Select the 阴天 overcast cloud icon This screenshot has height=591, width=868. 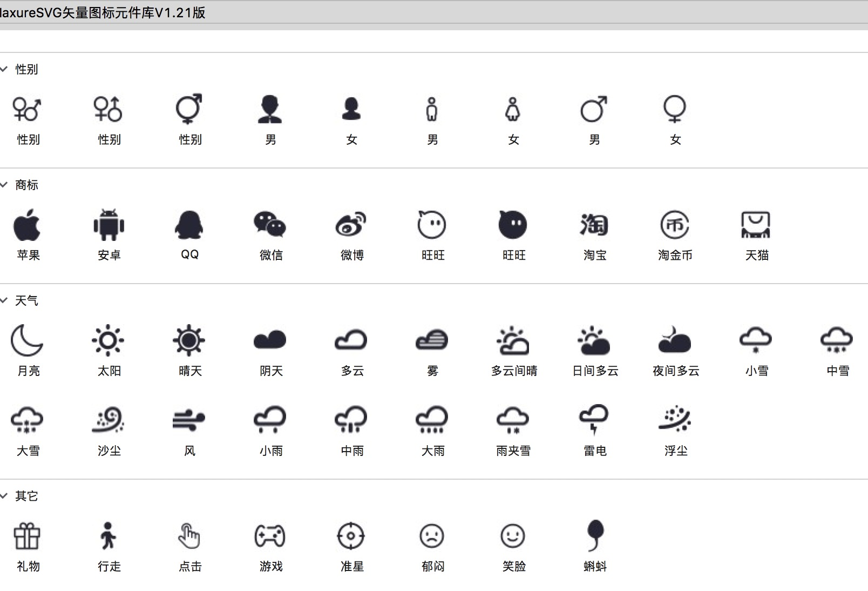click(x=270, y=339)
